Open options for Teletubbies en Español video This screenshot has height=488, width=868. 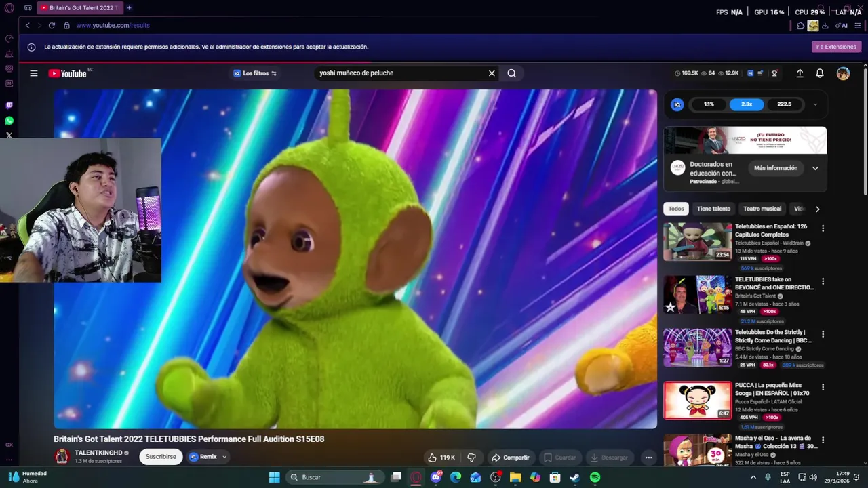pos(823,228)
